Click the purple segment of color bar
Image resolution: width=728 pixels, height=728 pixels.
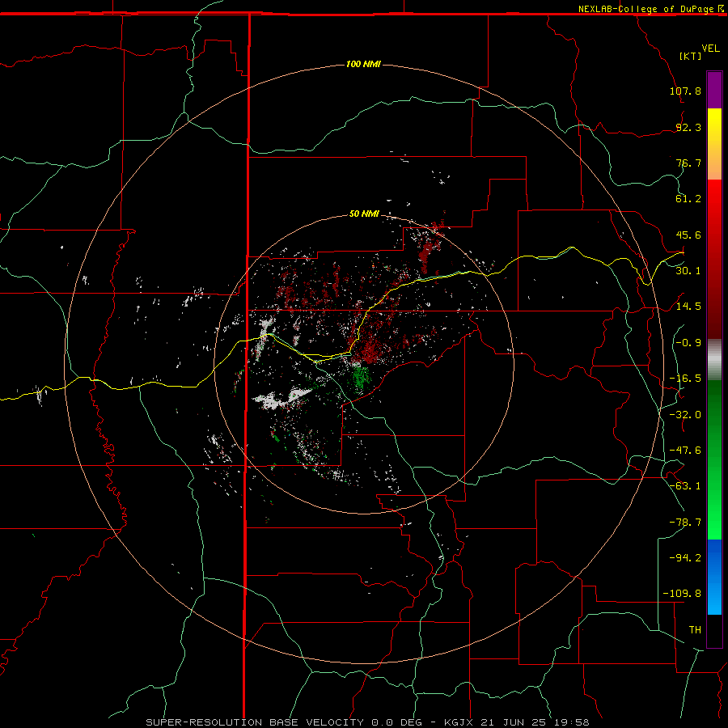pos(714,90)
